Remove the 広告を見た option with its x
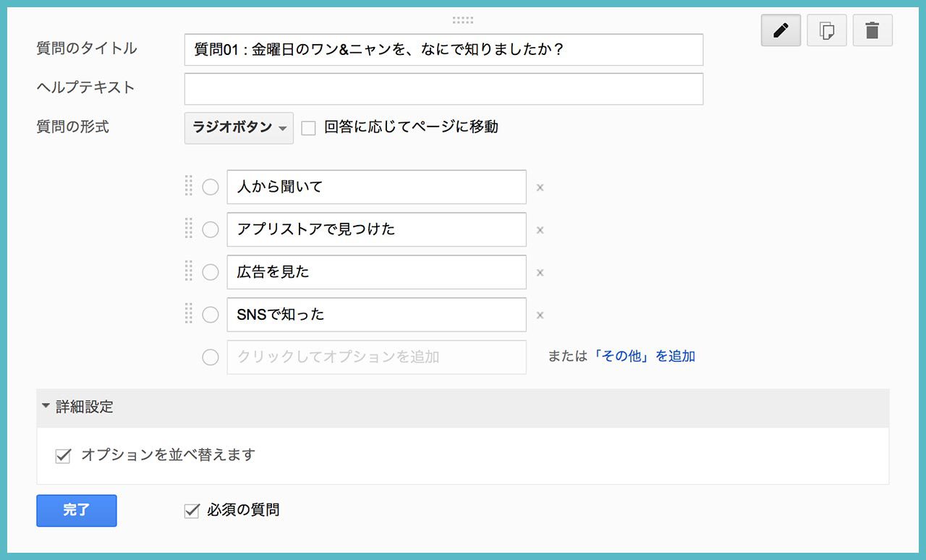 coord(540,273)
